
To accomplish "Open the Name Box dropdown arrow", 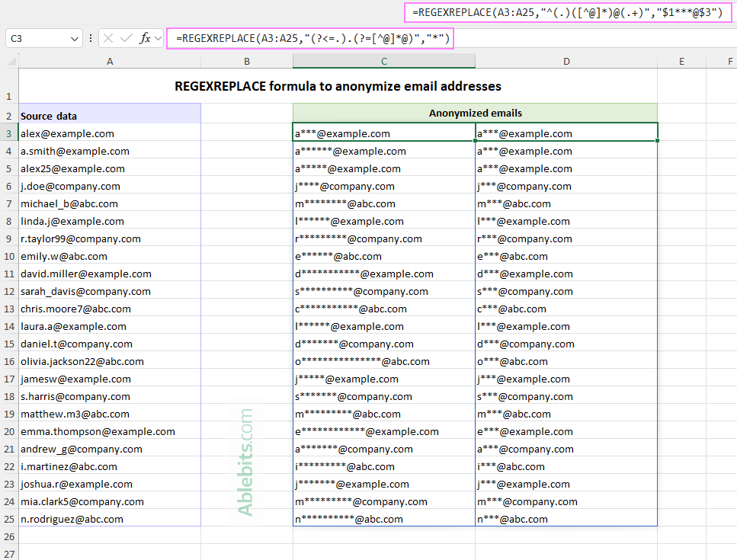I will 74,39.
